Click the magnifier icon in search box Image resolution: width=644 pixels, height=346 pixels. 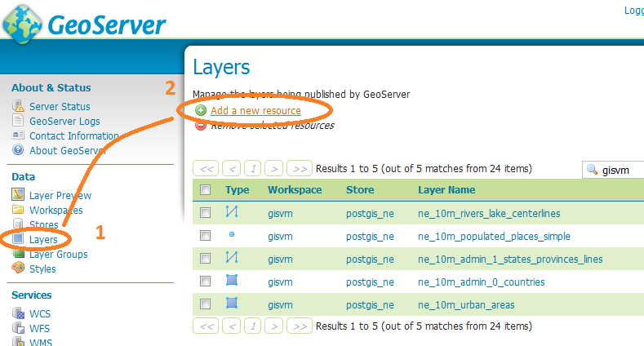point(592,169)
